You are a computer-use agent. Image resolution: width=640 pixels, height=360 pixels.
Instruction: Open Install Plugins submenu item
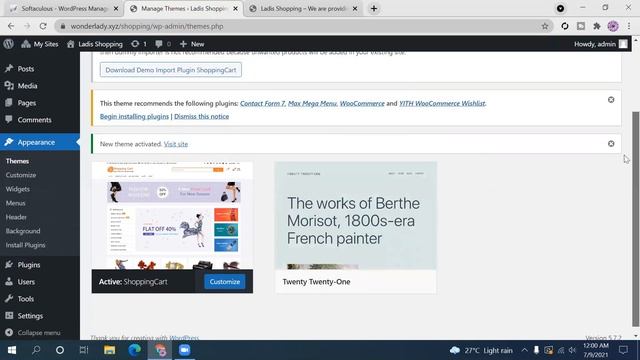coord(25,245)
